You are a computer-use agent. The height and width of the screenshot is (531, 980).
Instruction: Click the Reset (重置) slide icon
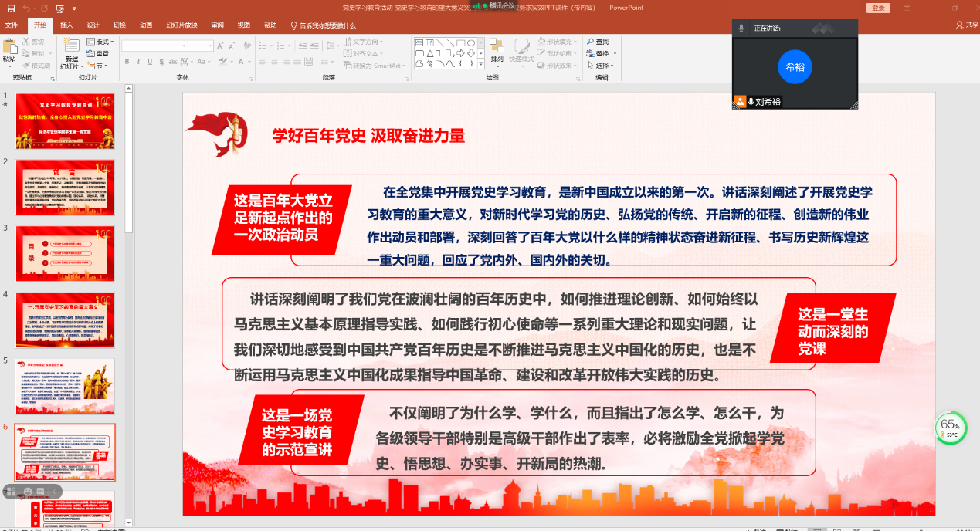[91, 53]
